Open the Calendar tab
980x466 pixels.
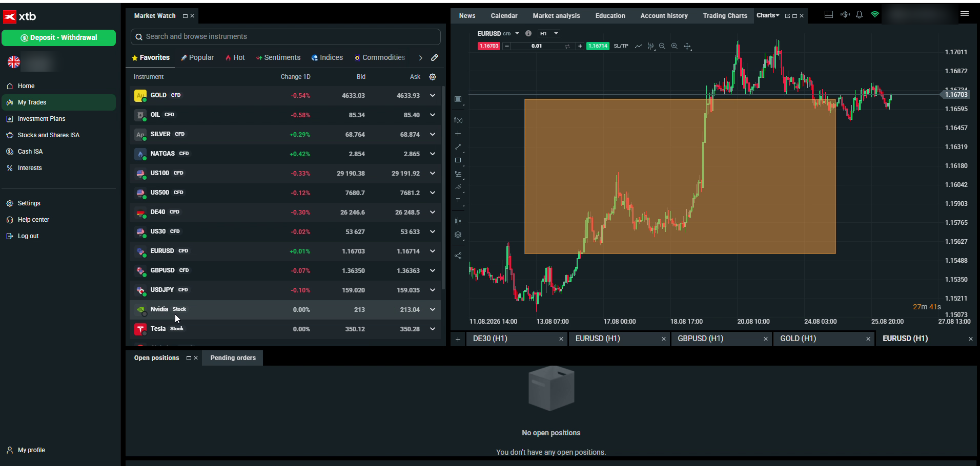tap(504, 16)
